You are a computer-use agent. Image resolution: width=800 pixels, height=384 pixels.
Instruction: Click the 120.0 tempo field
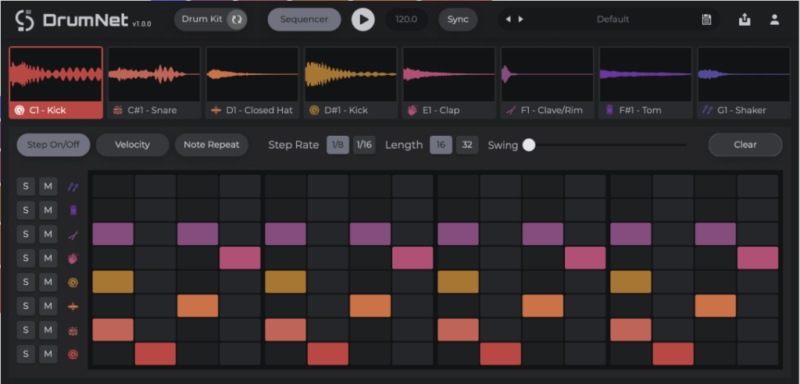(407, 20)
